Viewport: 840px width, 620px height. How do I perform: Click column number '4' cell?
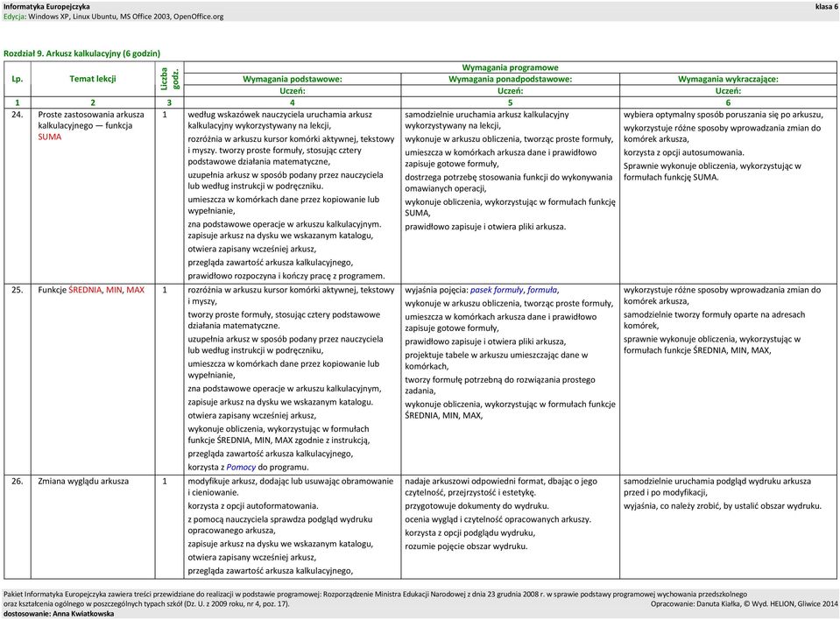tap(293, 102)
